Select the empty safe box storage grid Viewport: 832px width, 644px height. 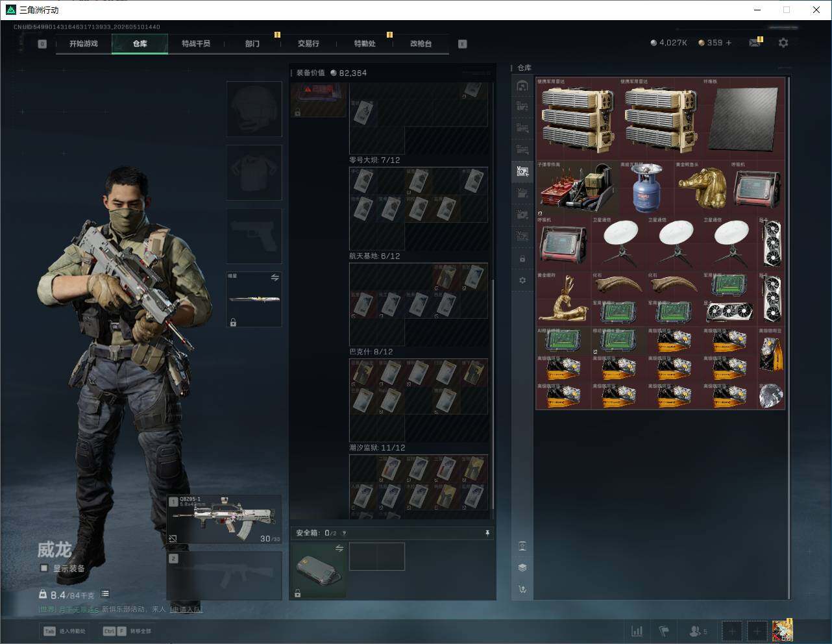click(377, 556)
